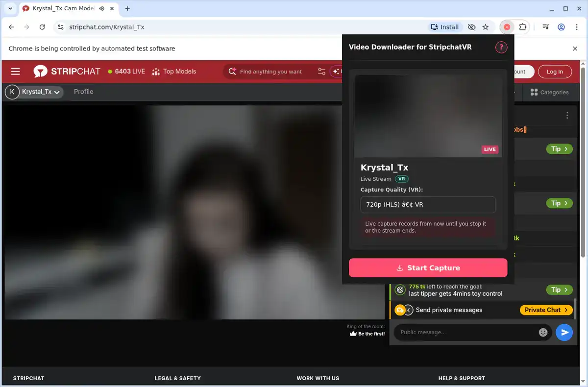Mute the tab via its speaker icon
The image size is (588, 387).
point(101,8)
